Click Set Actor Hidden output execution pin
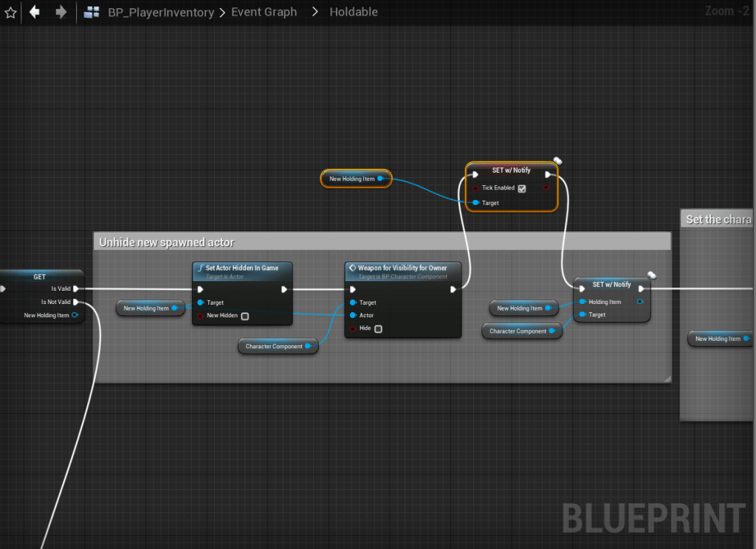756x549 pixels. [284, 290]
